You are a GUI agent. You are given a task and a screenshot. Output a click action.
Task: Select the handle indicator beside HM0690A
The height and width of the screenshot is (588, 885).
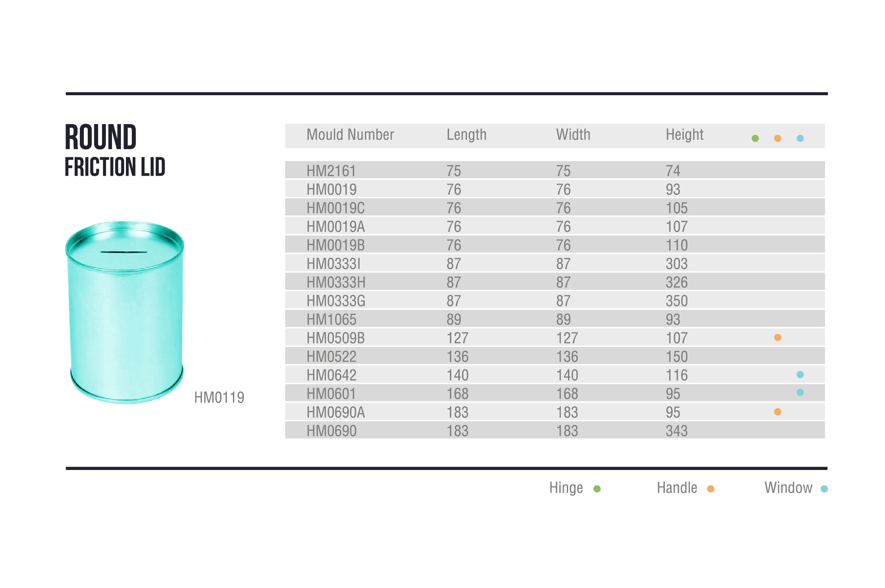pos(777,412)
